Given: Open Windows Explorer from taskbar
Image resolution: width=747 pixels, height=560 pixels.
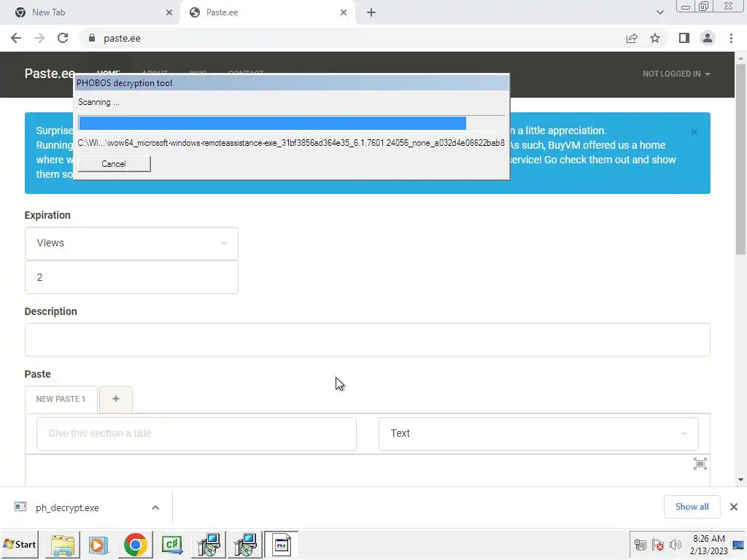Looking at the screenshot, I should pyautogui.click(x=63, y=545).
